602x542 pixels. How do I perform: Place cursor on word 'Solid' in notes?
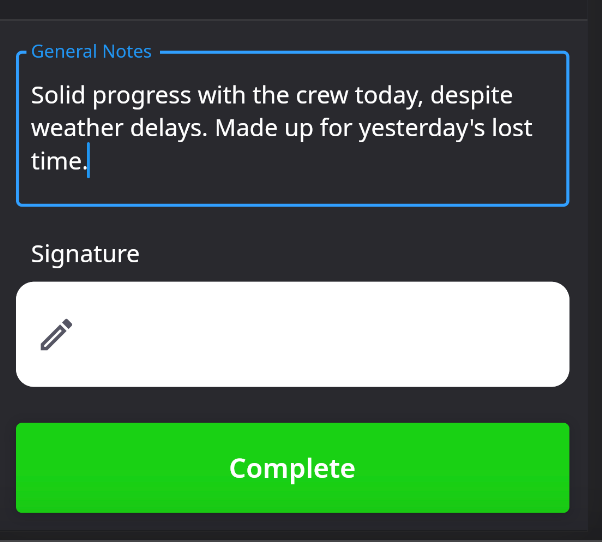pos(58,95)
